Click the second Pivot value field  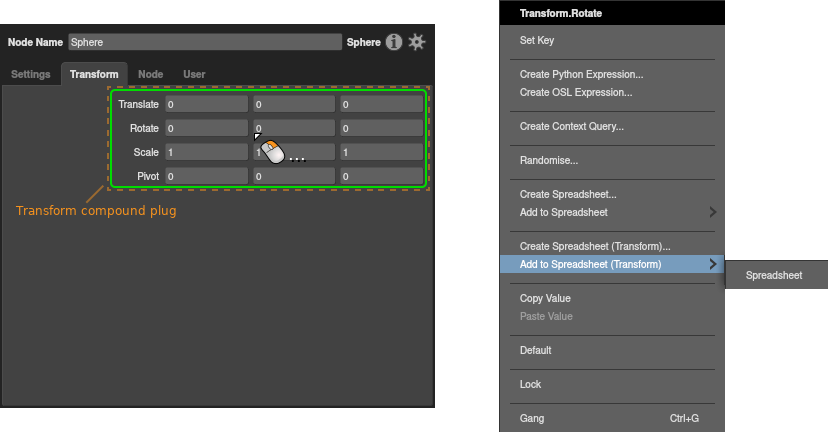tap(293, 176)
